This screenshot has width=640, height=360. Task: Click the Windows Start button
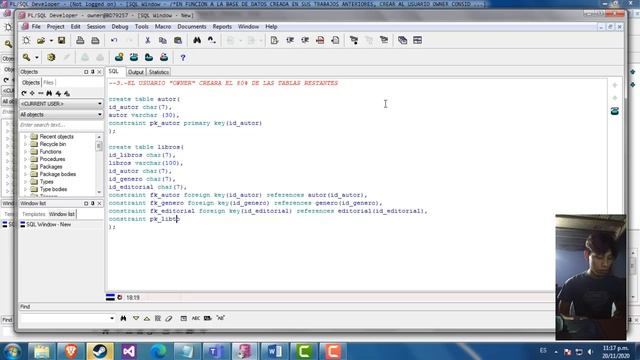pos(12,351)
